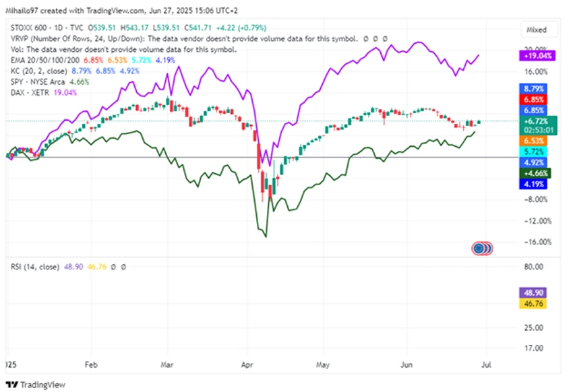Click the EU economic event flag icon
Viewport: 573px width, 392px height.
[x=479, y=249]
